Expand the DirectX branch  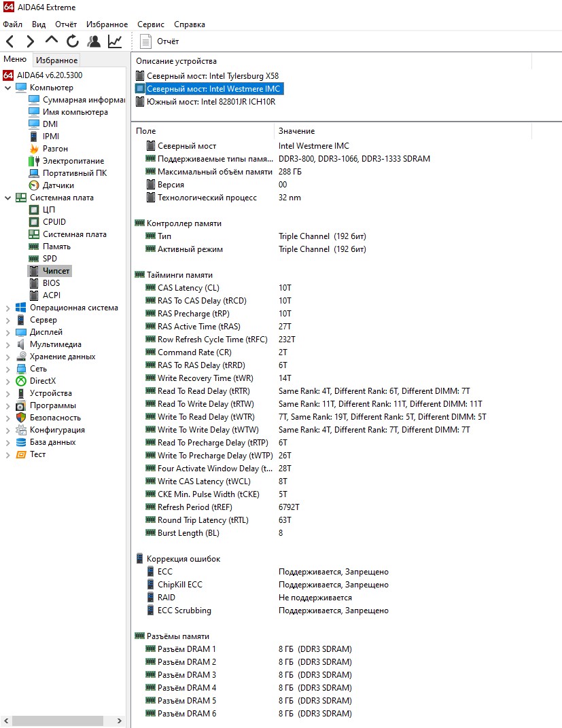[x=7, y=381]
